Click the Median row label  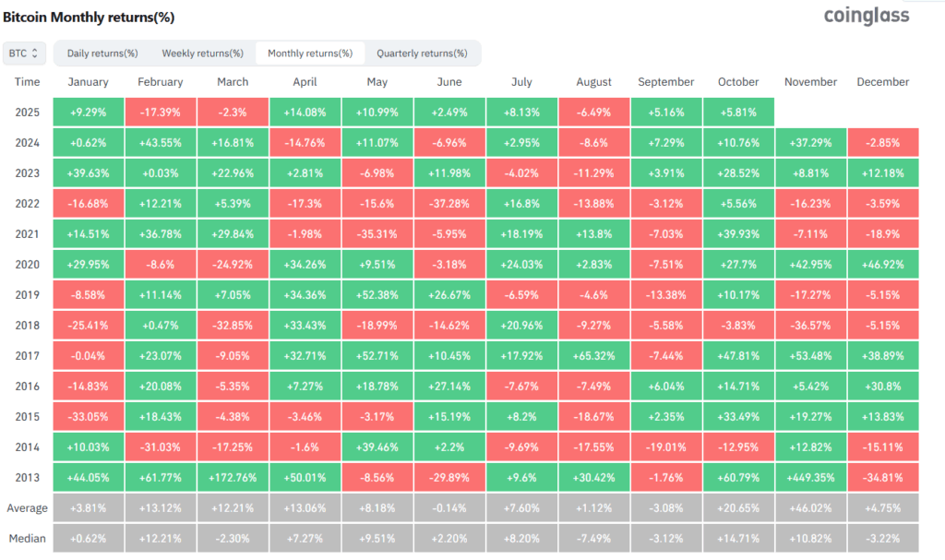pos(28,538)
